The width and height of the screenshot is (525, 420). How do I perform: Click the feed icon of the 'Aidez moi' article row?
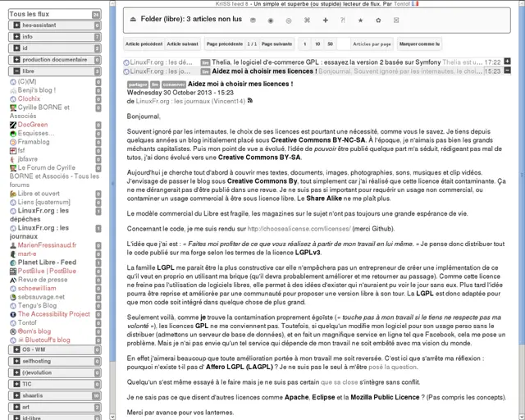tap(126, 71)
